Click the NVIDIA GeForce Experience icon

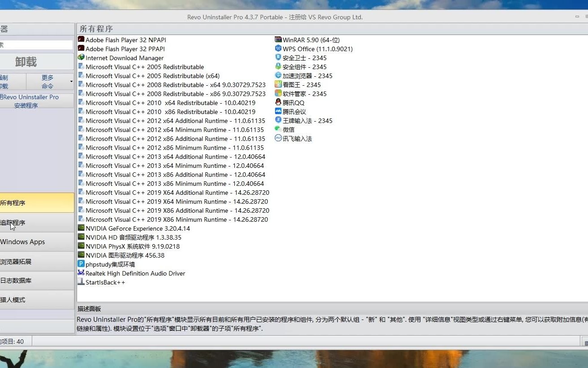coord(81,228)
